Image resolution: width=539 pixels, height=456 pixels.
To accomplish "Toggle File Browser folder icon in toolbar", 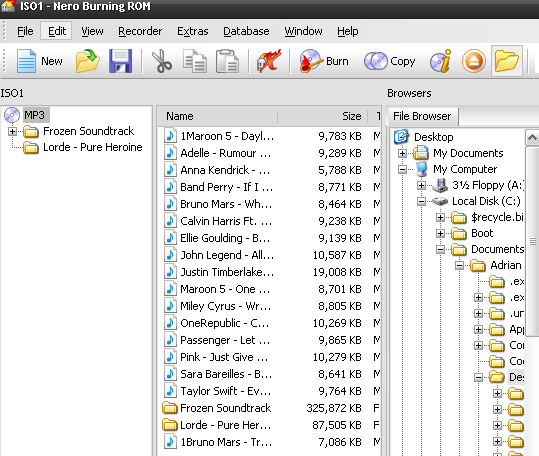I will click(507, 61).
